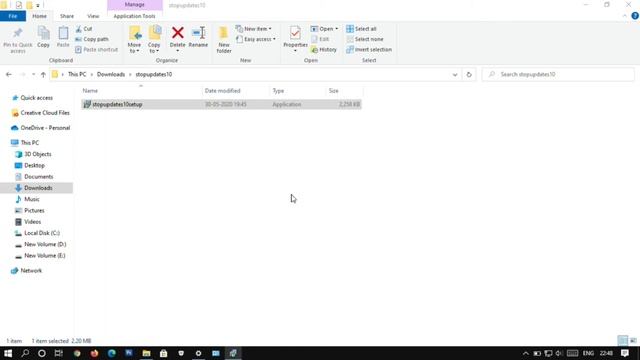Click Edit in Open group
Screen dimensions: 640x360
[320, 39]
